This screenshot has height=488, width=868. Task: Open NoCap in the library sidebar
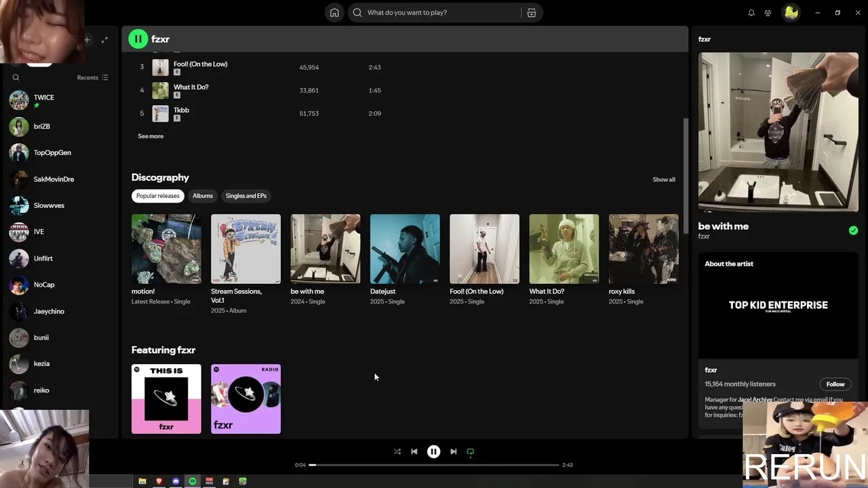point(59,285)
